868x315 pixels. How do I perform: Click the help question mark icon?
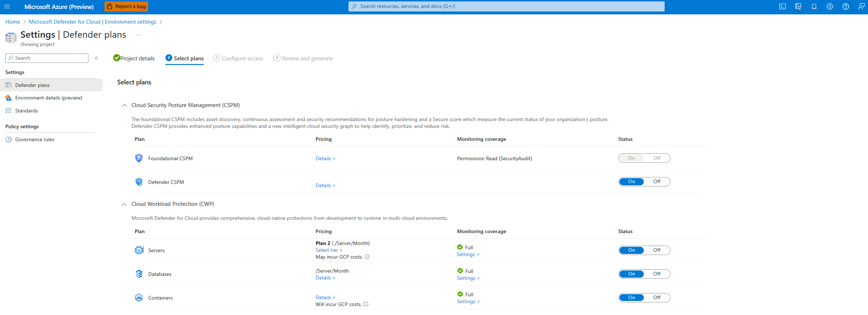[x=845, y=6]
